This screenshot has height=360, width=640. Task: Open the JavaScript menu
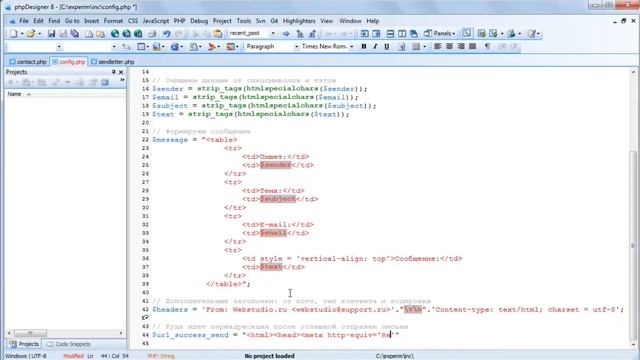(x=156, y=21)
